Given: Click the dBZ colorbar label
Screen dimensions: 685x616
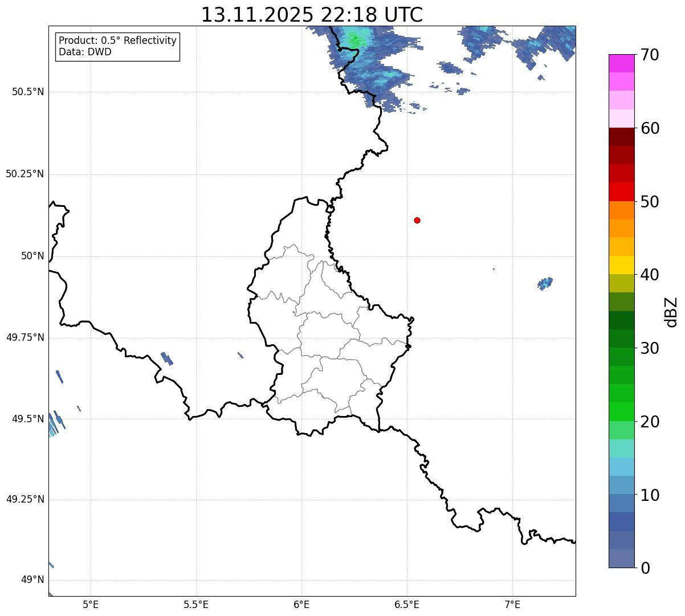Looking at the screenshot, I should (x=671, y=312).
